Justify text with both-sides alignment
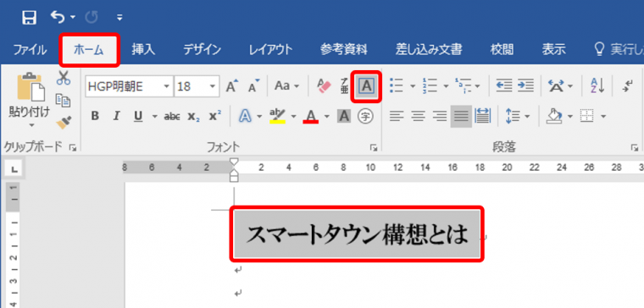The width and height of the screenshot is (644, 308). [461, 117]
